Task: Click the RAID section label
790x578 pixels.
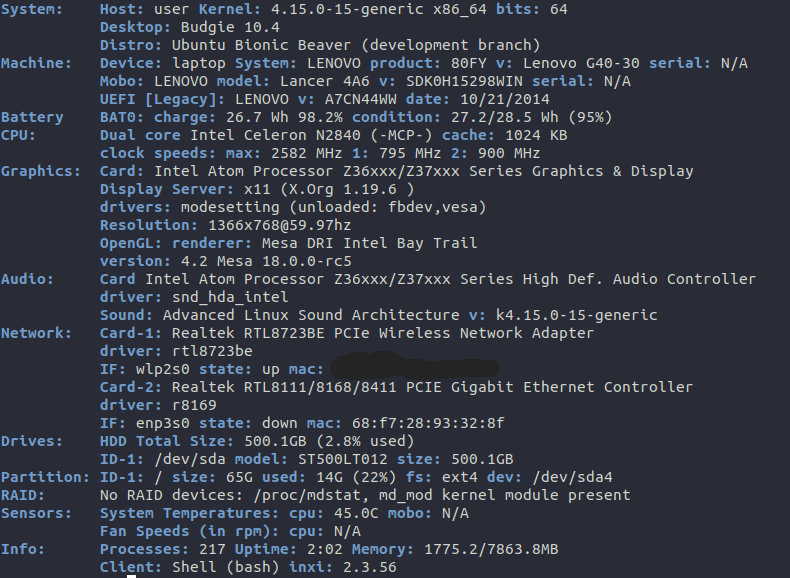Action: click(23, 495)
